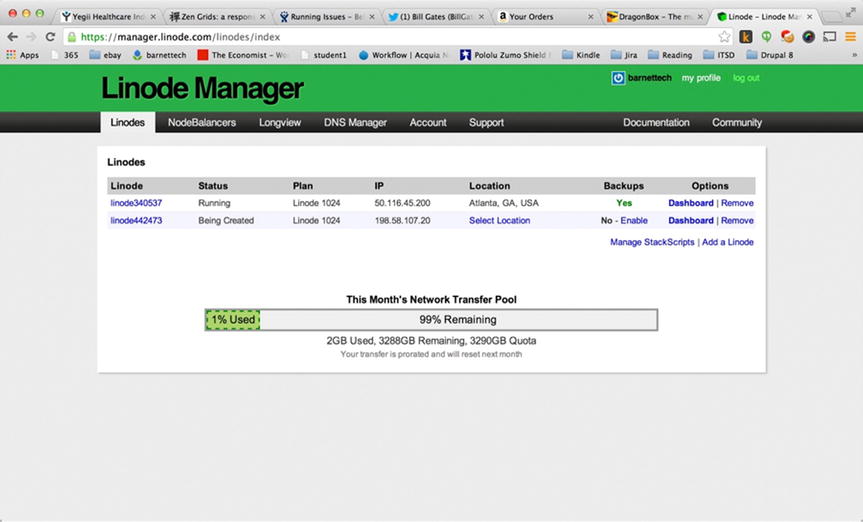This screenshot has height=522, width=863.
Task: Click the 99% Remaining transfer bar
Action: click(458, 320)
